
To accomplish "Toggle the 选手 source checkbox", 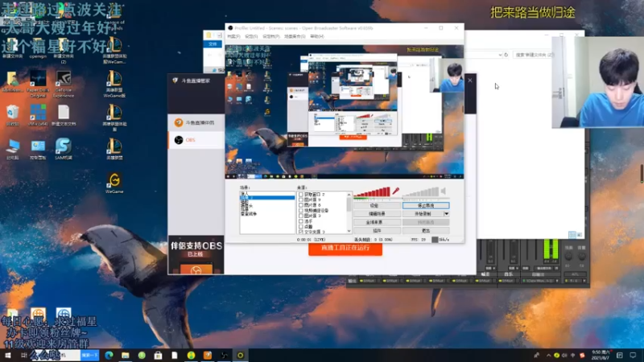I will click(301, 221).
